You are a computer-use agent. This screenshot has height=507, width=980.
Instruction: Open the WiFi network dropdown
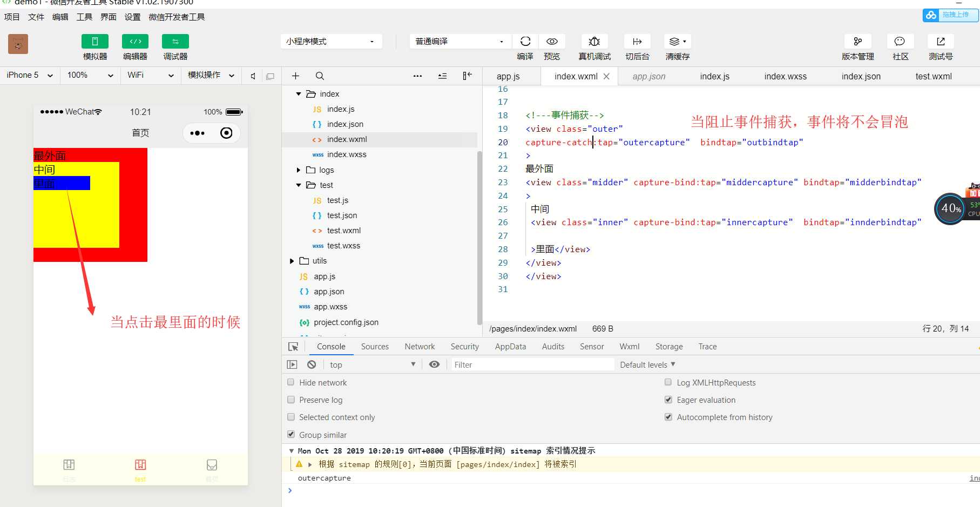tap(150, 75)
